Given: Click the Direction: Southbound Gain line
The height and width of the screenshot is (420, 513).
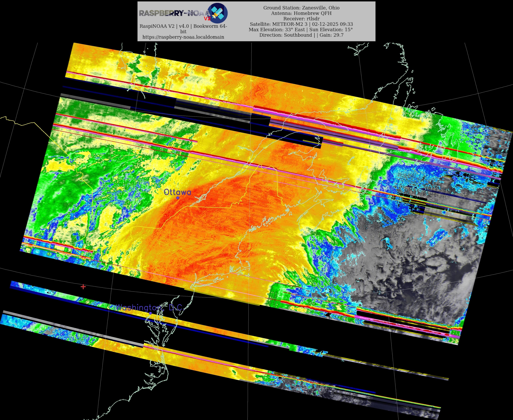Looking at the screenshot, I should tap(301, 35).
